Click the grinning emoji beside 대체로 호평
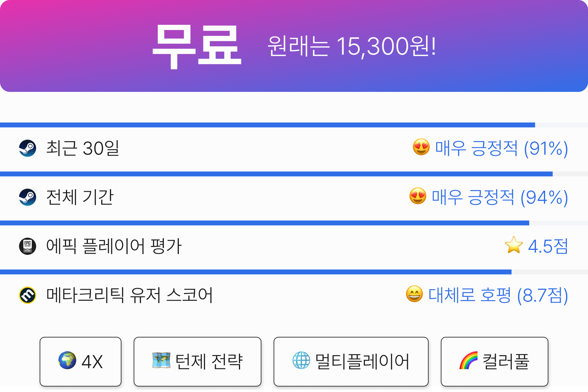 [x=414, y=294]
